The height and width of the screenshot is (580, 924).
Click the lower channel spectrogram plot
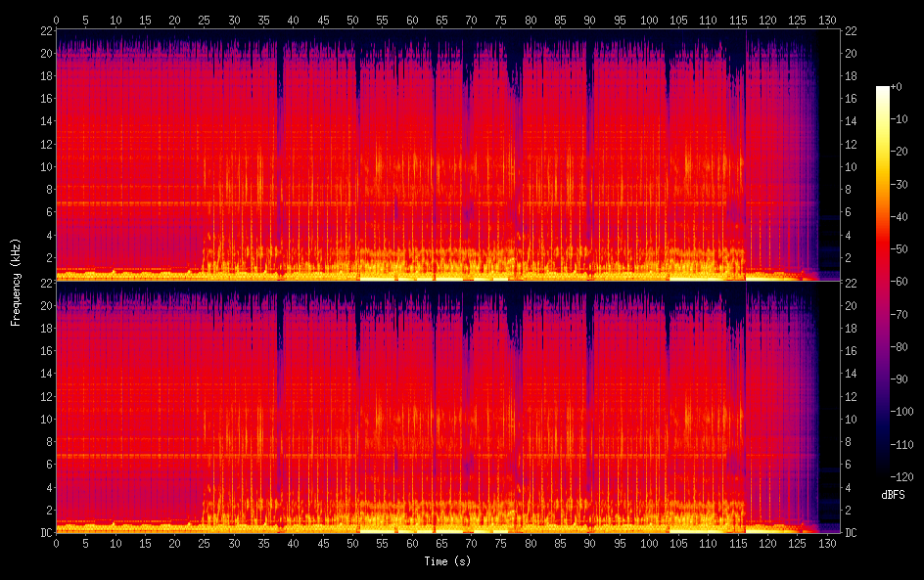click(x=448, y=407)
